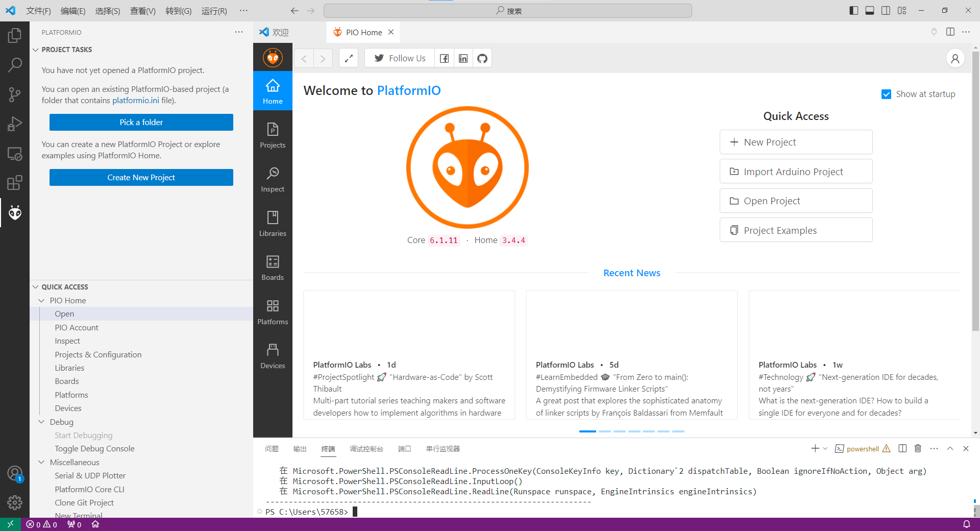This screenshot has width=980, height=531.
Task: Delete terminal with trash icon
Action: tap(918, 448)
